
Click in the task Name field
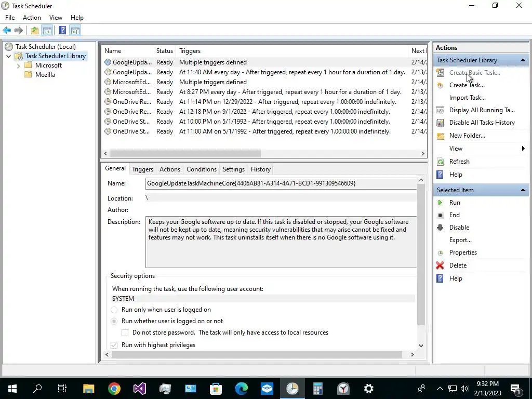tap(281, 183)
